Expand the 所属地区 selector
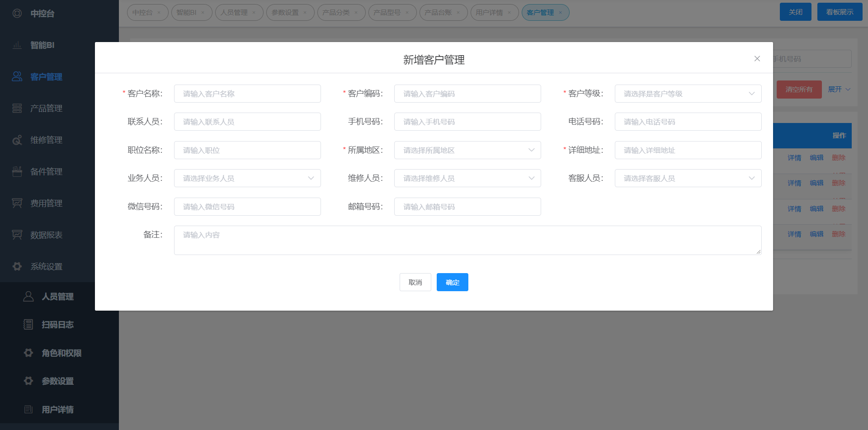Image resolution: width=868 pixels, height=430 pixels. click(467, 150)
